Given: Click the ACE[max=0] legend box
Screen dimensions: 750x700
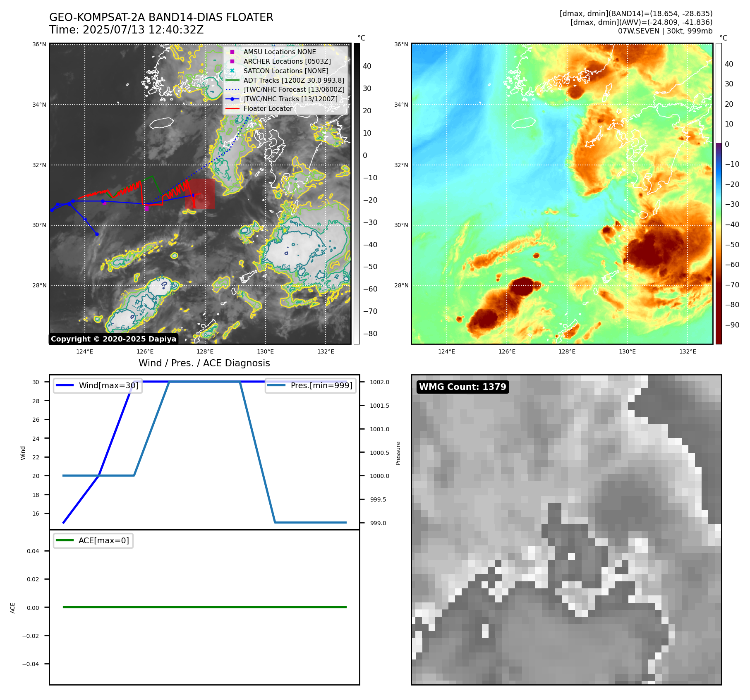Looking at the screenshot, I should (x=93, y=540).
